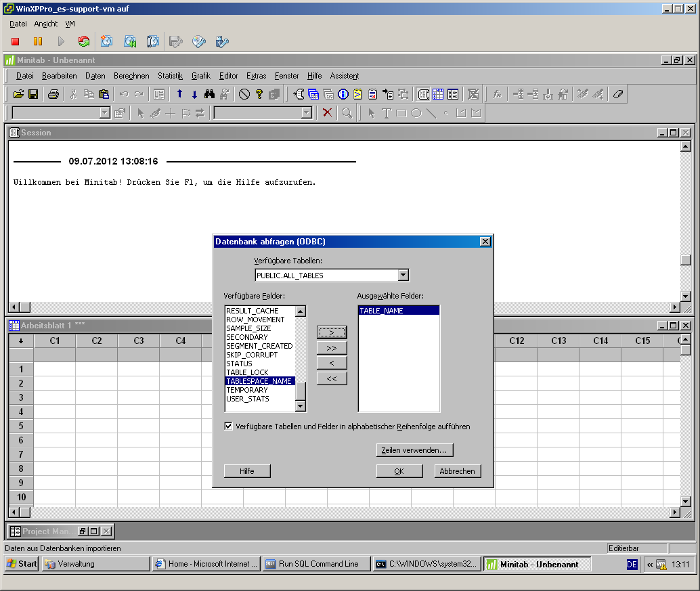Open the Assistent menu
This screenshot has height=591, width=700.
tap(345, 76)
